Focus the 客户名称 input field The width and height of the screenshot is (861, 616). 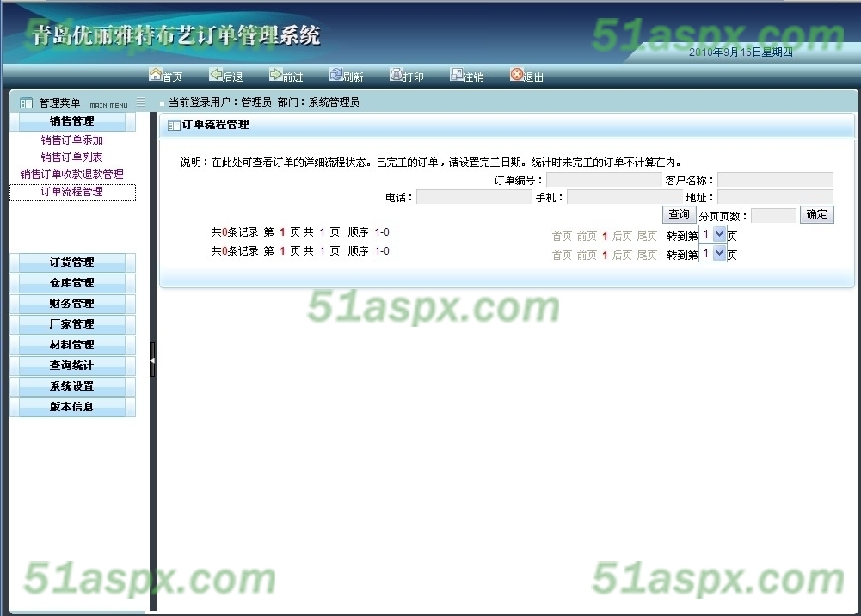coord(775,180)
